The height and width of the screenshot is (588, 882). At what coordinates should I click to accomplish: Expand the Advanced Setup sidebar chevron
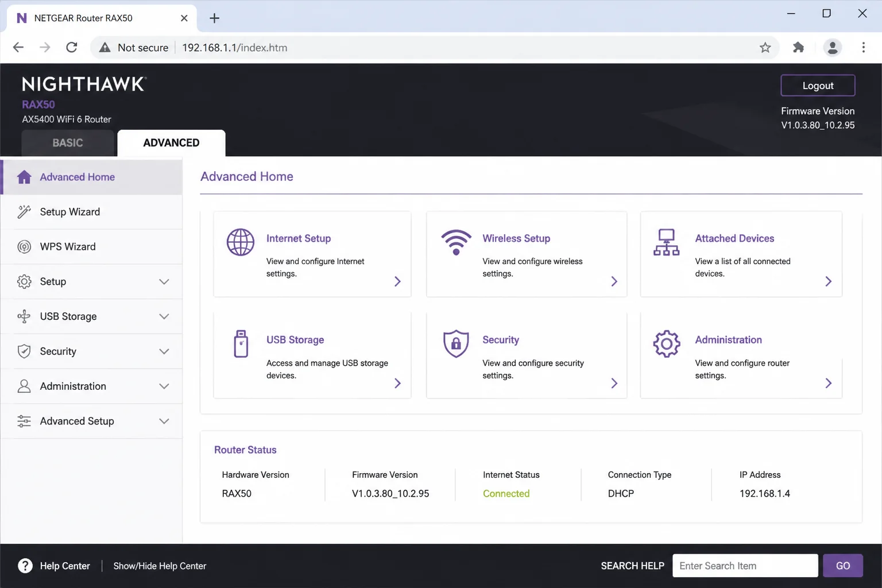[164, 421]
